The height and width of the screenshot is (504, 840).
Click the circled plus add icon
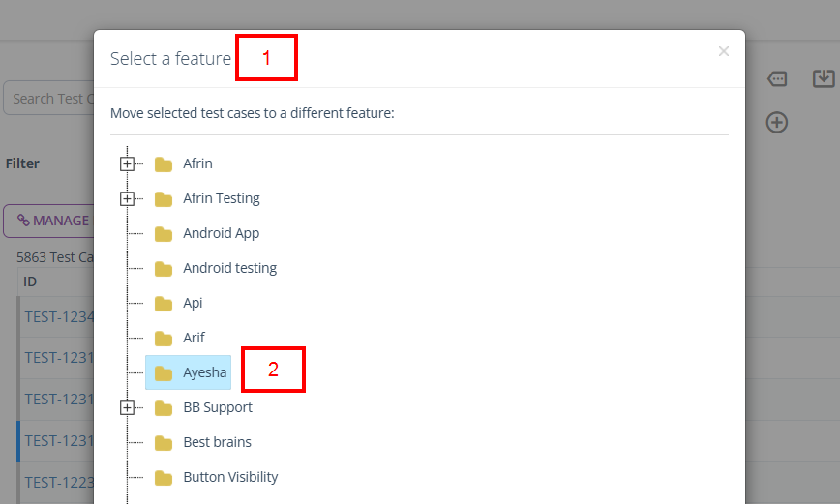point(777,122)
